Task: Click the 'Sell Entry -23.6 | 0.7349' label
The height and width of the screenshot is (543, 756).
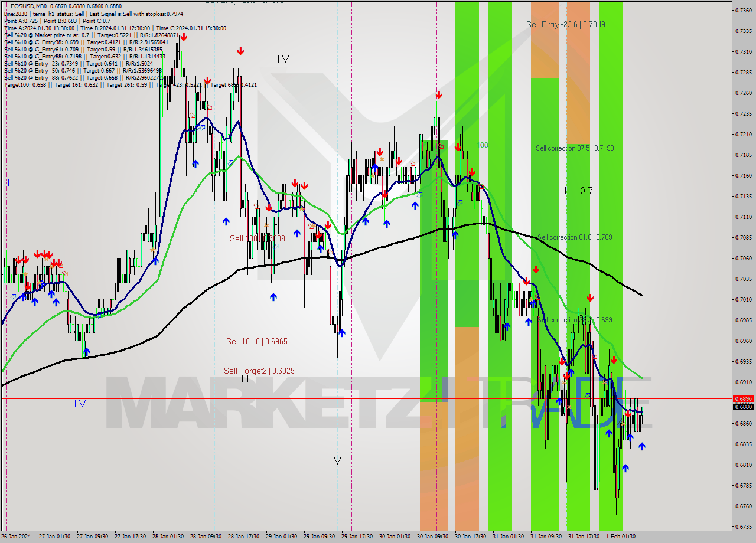Action: point(566,24)
